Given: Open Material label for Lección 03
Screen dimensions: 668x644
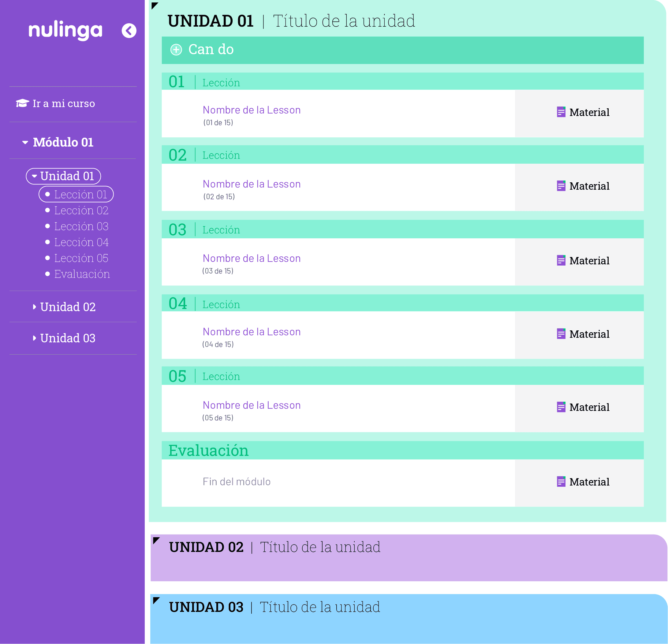Looking at the screenshot, I should (589, 261).
